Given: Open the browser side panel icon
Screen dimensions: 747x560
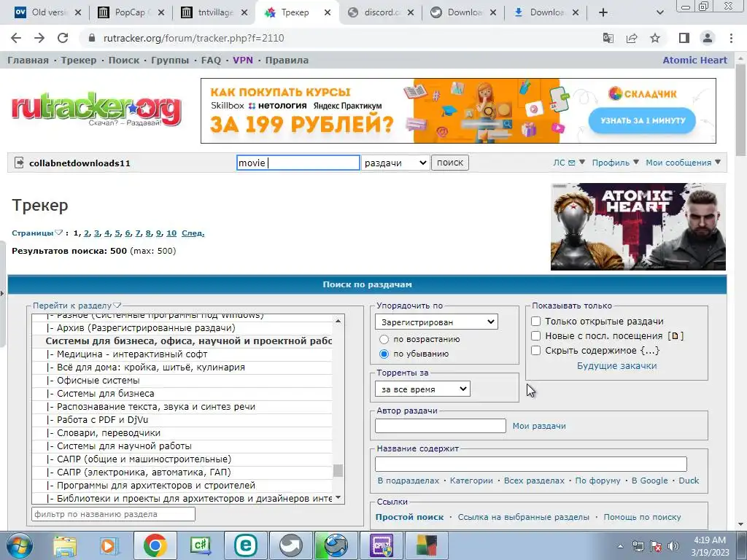Looking at the screenshot, I should click(x=684, y=38).
